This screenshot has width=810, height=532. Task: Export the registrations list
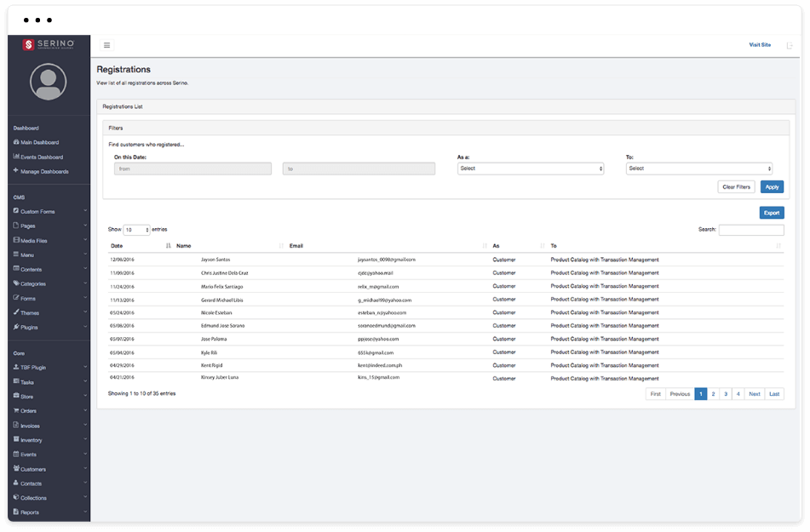tap(772, 213)
